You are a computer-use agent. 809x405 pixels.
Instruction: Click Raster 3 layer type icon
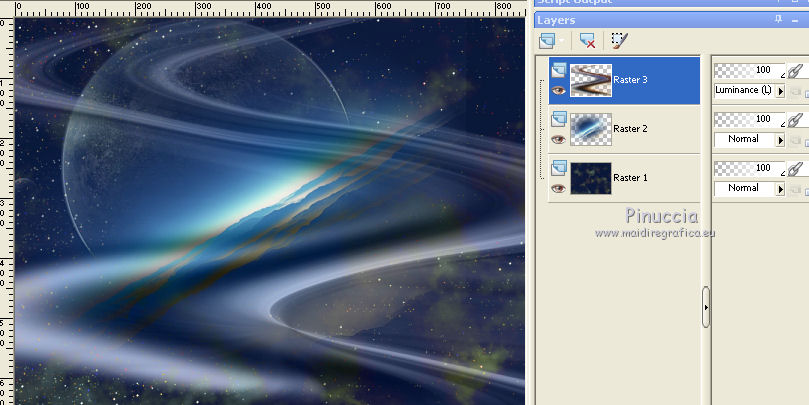tap(559, 70)
